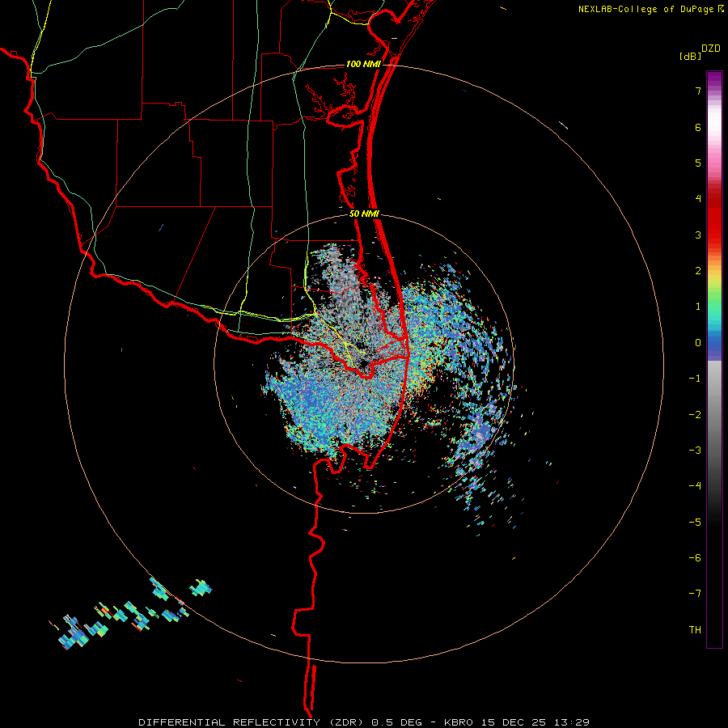Image resolution: width=728 pixels, height=728 pixels.
Task: Click the 0.5 DEG elevation text
Action: pos(397,722)
